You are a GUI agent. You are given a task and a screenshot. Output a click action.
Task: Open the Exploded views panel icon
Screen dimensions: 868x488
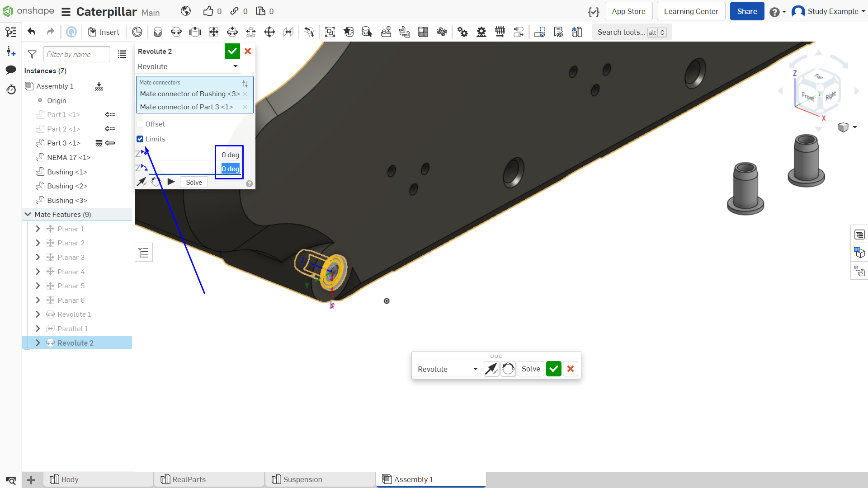(x=859, y=272)
